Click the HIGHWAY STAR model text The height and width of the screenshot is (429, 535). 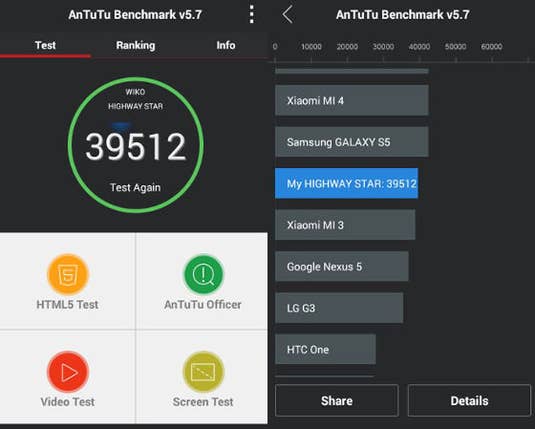coord(135,106)
